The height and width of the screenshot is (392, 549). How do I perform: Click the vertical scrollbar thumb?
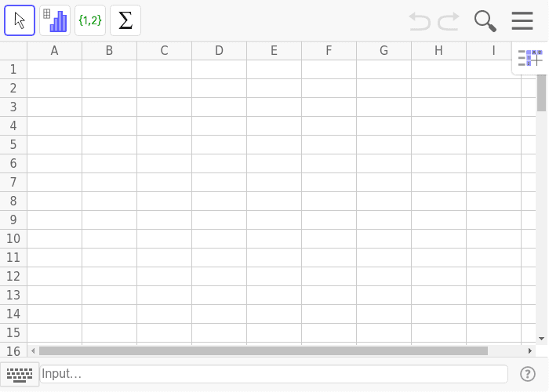(542, 93)
